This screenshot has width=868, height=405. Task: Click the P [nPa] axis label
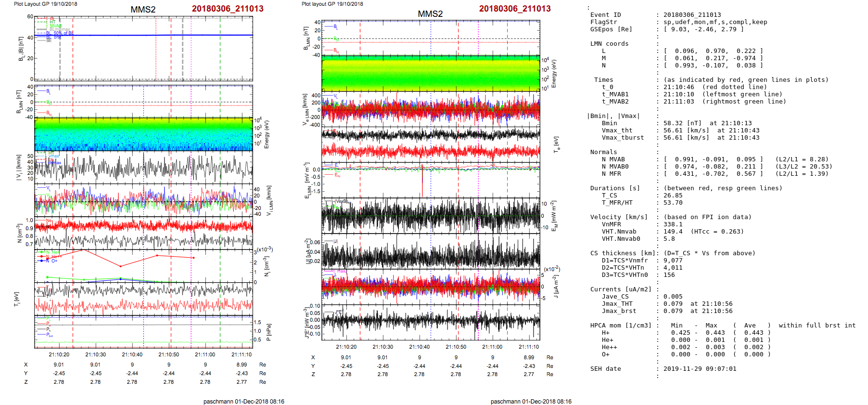click(x=268, y=332)
